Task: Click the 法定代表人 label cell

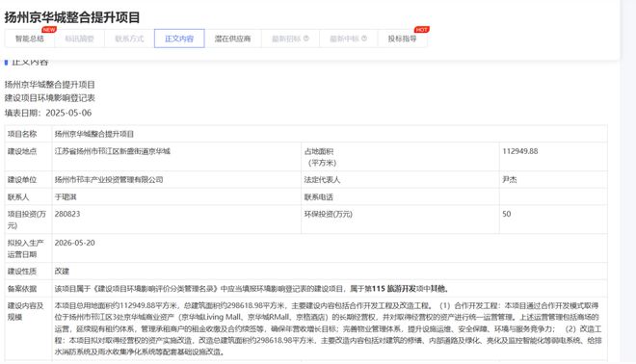Action: (x=400, y=179)
